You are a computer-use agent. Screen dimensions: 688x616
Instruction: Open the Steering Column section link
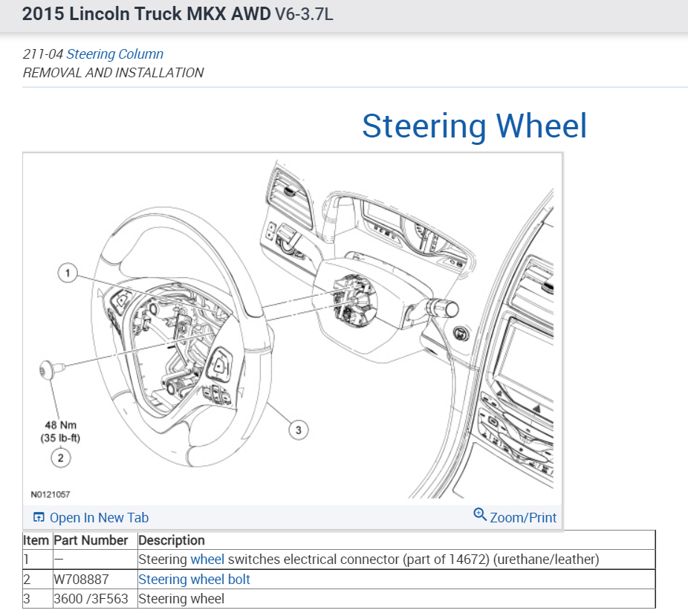[x=114, y=54]
